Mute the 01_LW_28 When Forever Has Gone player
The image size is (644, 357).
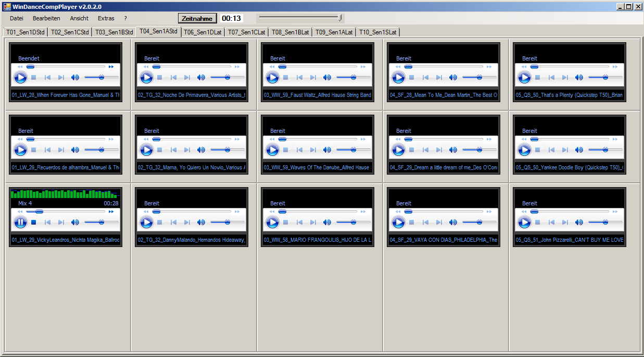[75, 78]
